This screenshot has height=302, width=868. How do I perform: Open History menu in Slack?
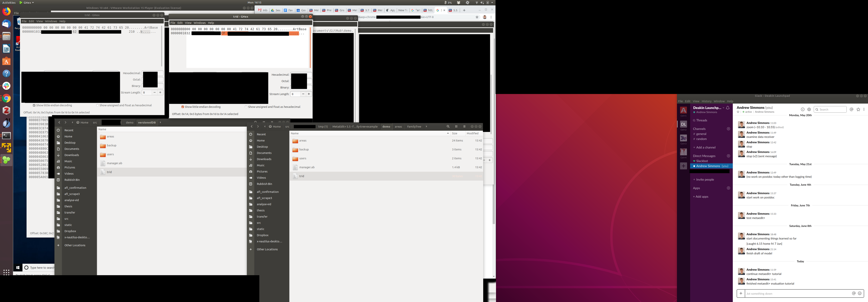706,101
